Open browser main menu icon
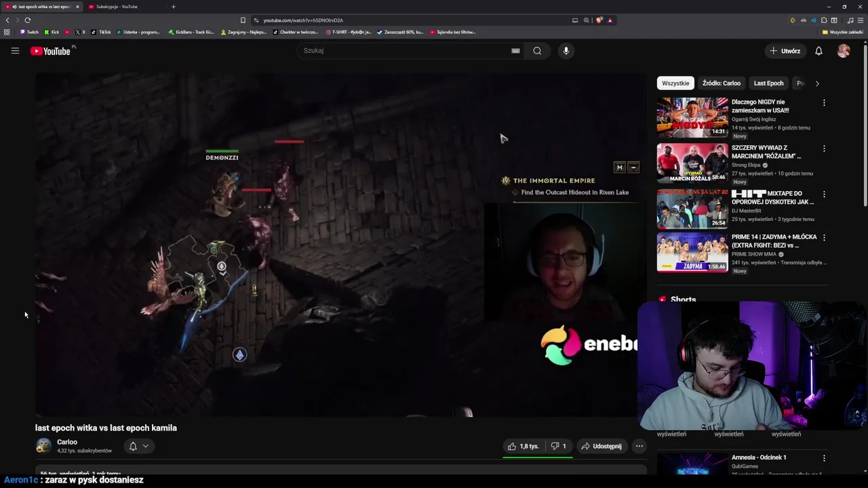Image resolution: width=868 pixels, height=488 pixels. coord(861,20)
